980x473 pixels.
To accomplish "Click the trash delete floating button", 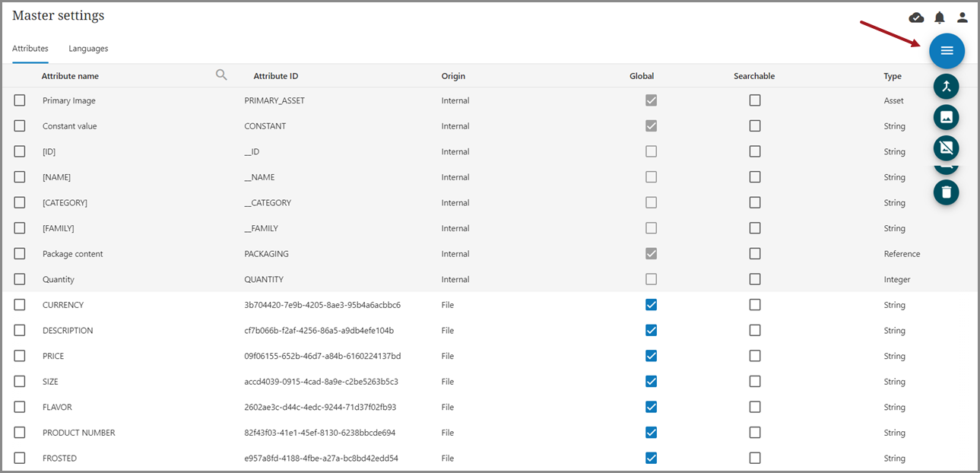I will point(946,192).
